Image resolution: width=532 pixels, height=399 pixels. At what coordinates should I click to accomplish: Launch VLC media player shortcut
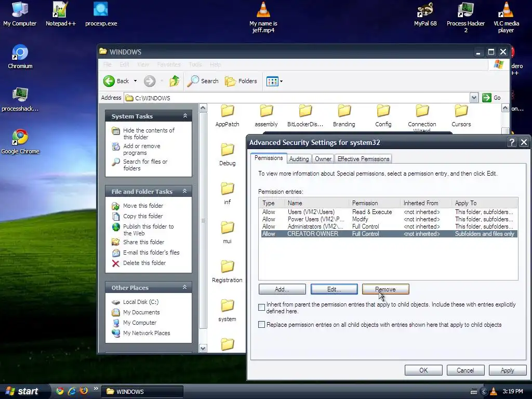(x=506, y=18)
